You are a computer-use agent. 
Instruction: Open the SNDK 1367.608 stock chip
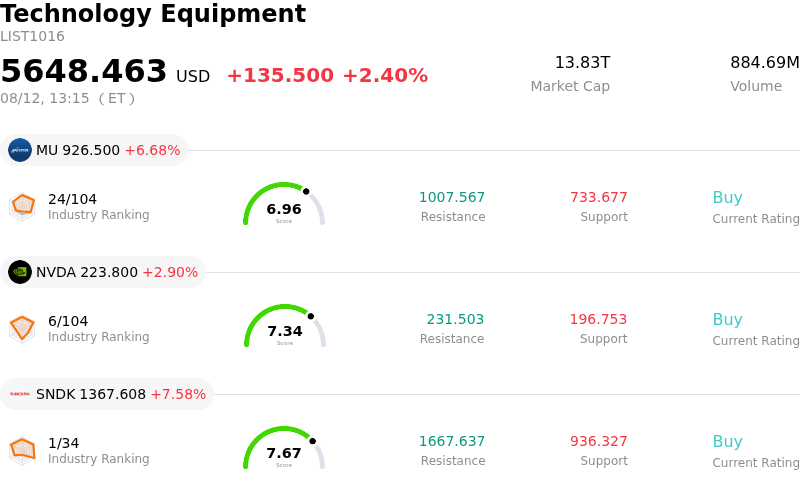(x=107, y=394)
